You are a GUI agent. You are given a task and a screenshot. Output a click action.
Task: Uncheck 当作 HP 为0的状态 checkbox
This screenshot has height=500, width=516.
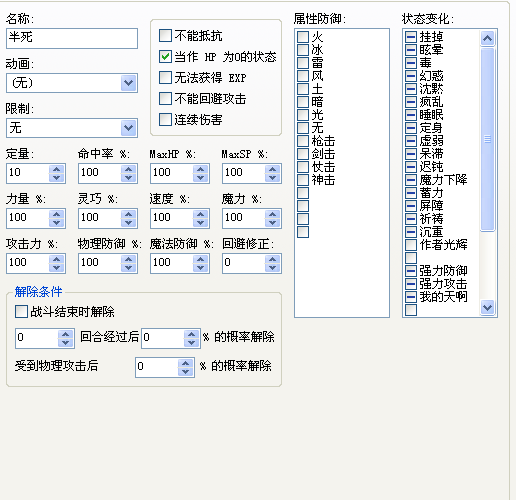click(165, 57)
